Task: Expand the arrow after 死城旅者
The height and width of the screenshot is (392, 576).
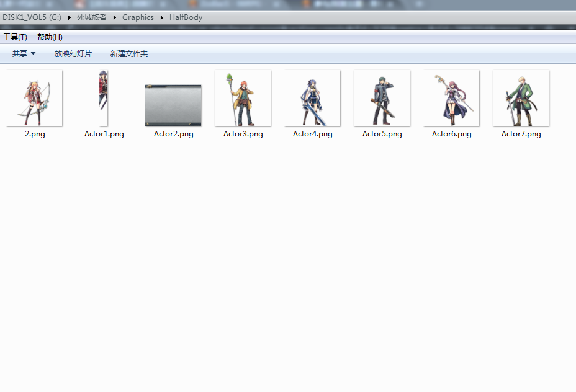Action: point(115,17)
